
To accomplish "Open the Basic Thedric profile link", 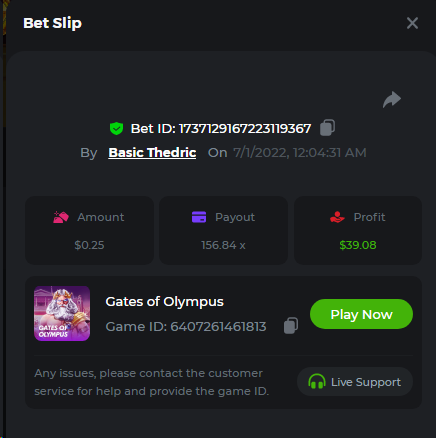I will click(152, 153).
